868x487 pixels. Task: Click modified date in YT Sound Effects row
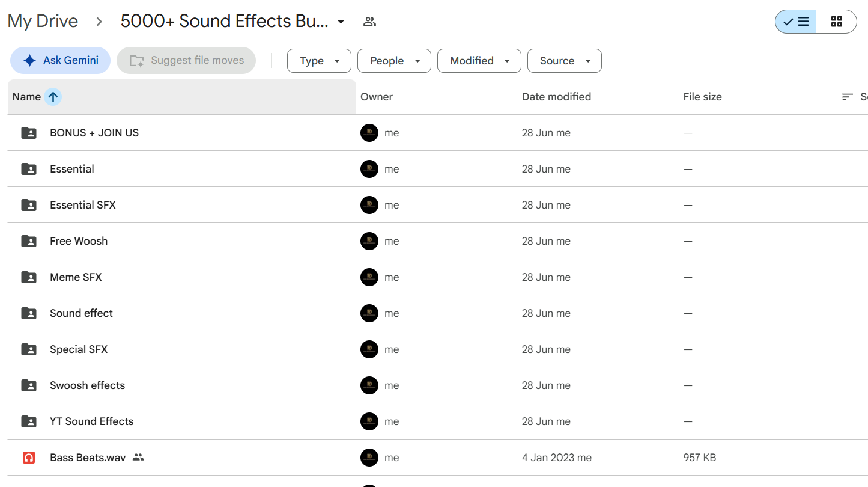click(546, 421)
